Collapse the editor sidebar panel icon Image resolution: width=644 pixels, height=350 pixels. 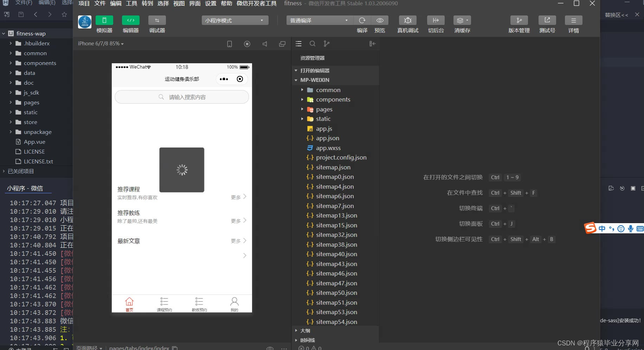tap(373, 44)
